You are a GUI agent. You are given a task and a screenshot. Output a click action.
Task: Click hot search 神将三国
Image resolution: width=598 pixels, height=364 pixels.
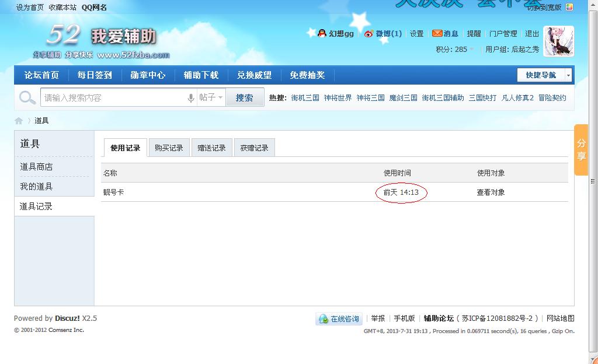[x=371, y=98]
